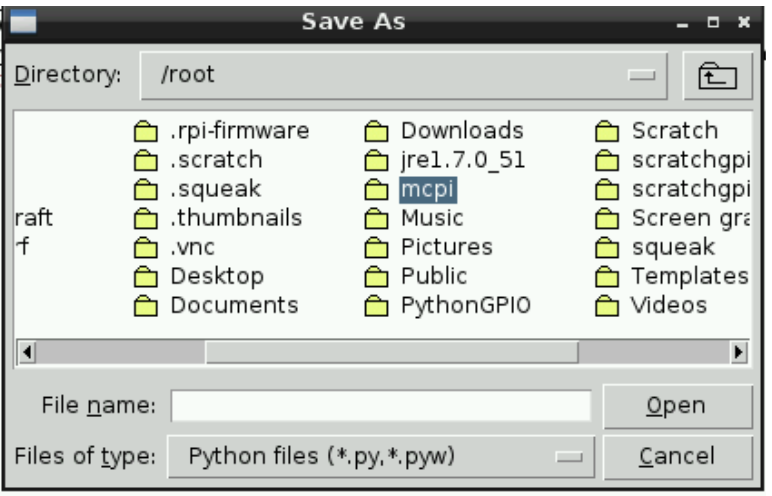Click the folder icon beside Pictures
The height and width of the screenshot is (496, 772).
tap(377, 248)
